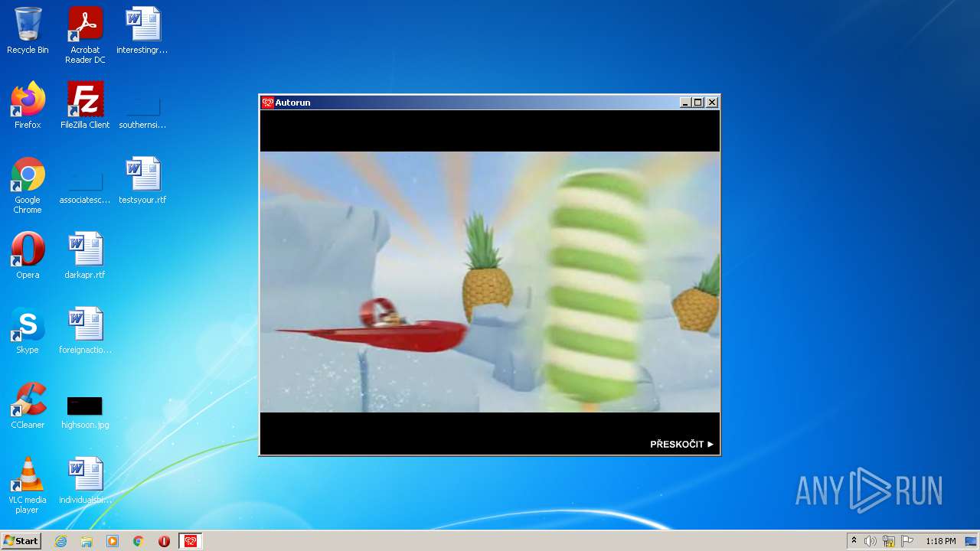Image resolution: width=980 pixels, height=551 pixels.
Task: Skip the intro video via PŘESKOČIT
Action: 681,444
